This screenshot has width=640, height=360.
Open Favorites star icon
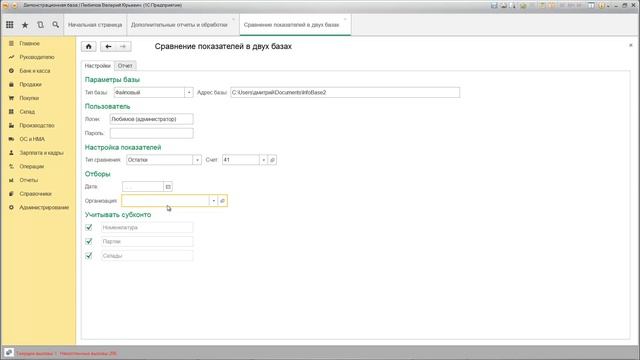pos(25,25)
